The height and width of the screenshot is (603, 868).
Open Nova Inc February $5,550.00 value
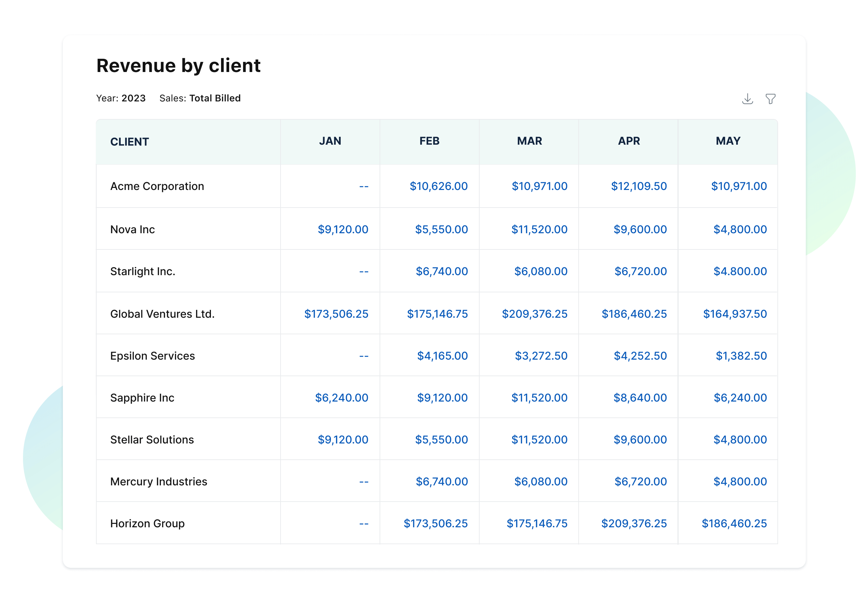441,230
